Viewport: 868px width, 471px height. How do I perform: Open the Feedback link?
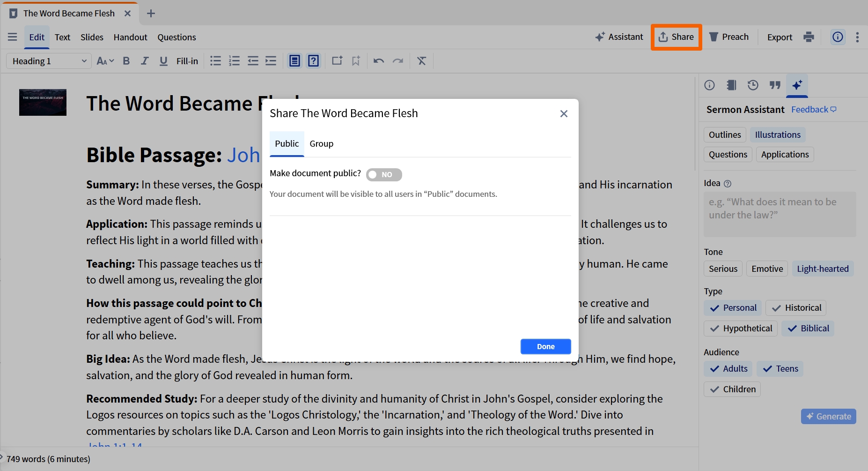[814, 109]
